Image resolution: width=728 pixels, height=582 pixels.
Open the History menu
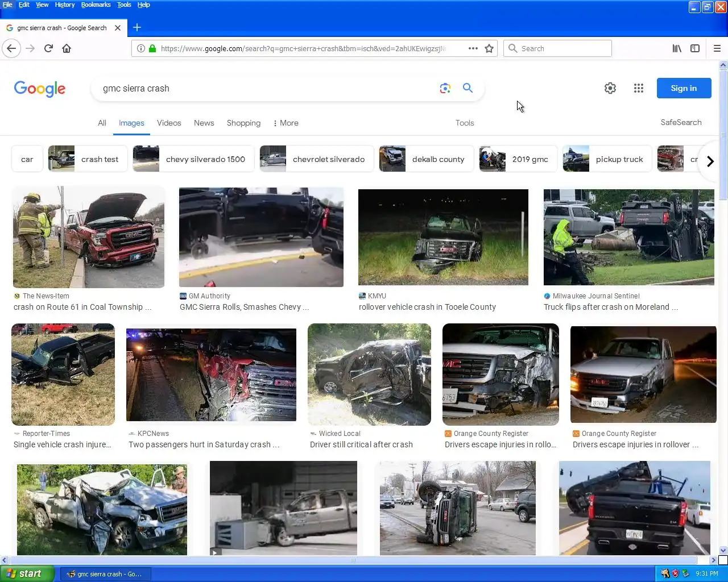[x=65, y=5]
